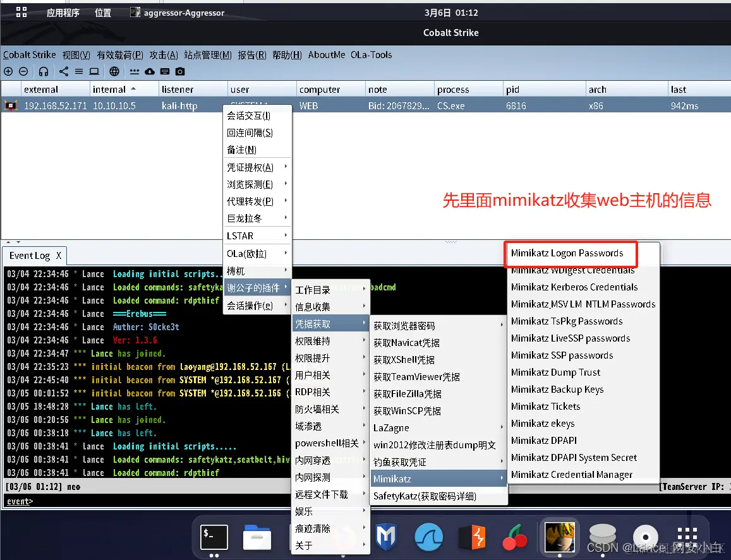Sort by the last column header
The width and height of the screenshot is (731, 560).
pos(699,89)
